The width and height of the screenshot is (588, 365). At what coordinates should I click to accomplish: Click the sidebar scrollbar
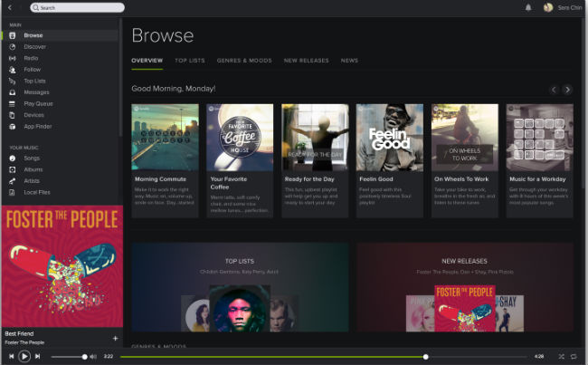tap(120, 77)
